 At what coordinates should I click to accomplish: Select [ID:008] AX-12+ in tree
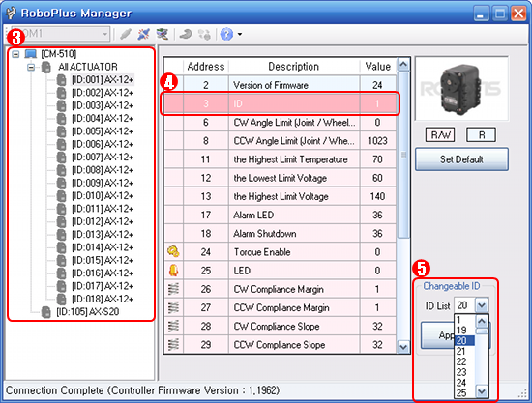(103, 170)
